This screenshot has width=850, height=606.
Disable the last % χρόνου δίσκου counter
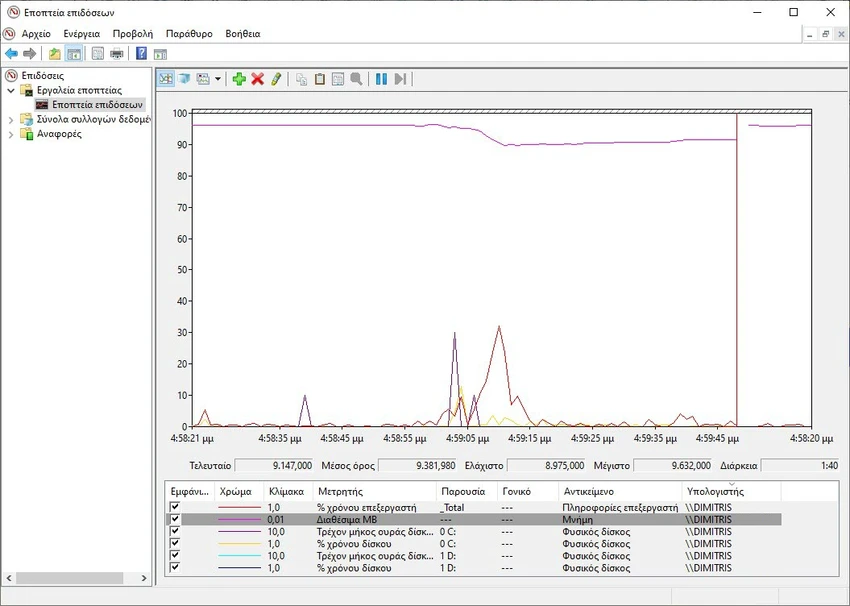click(x=174, y=568)
